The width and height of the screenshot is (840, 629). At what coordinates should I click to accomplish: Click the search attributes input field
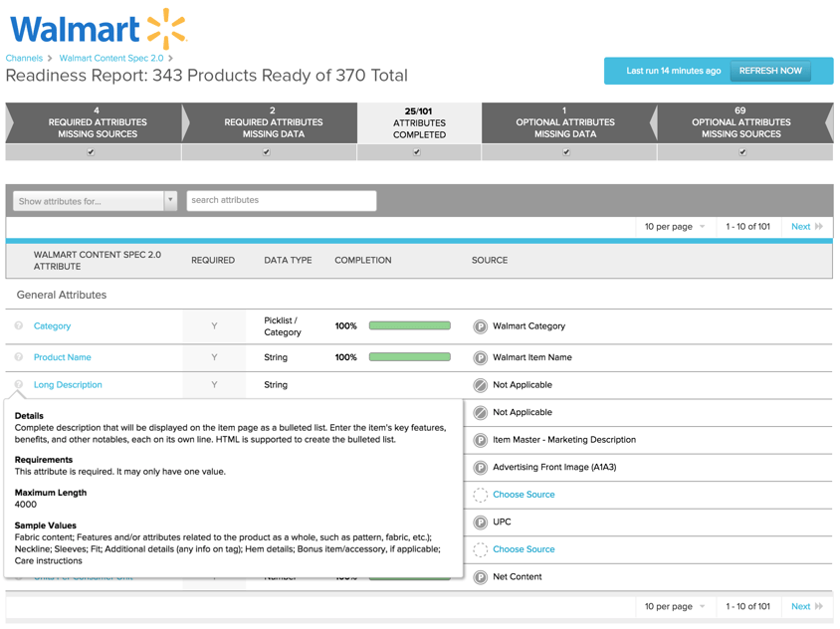(x=282, y=201)
